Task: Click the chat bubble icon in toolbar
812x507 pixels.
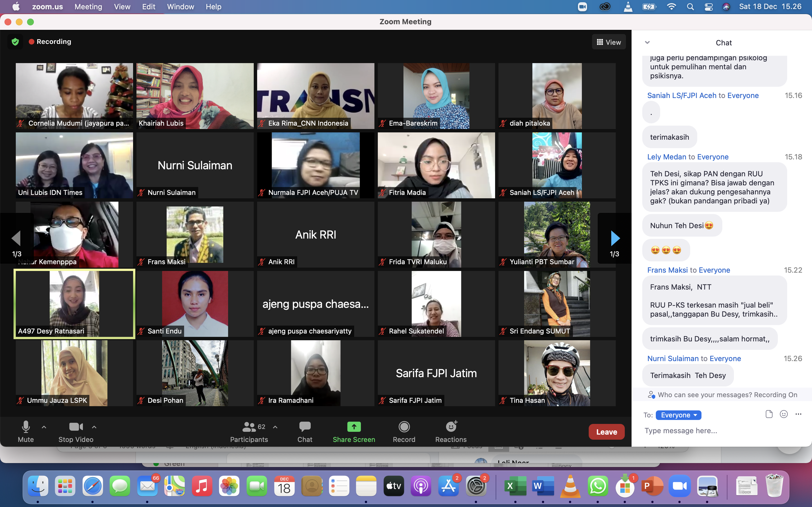Action: 305,427
